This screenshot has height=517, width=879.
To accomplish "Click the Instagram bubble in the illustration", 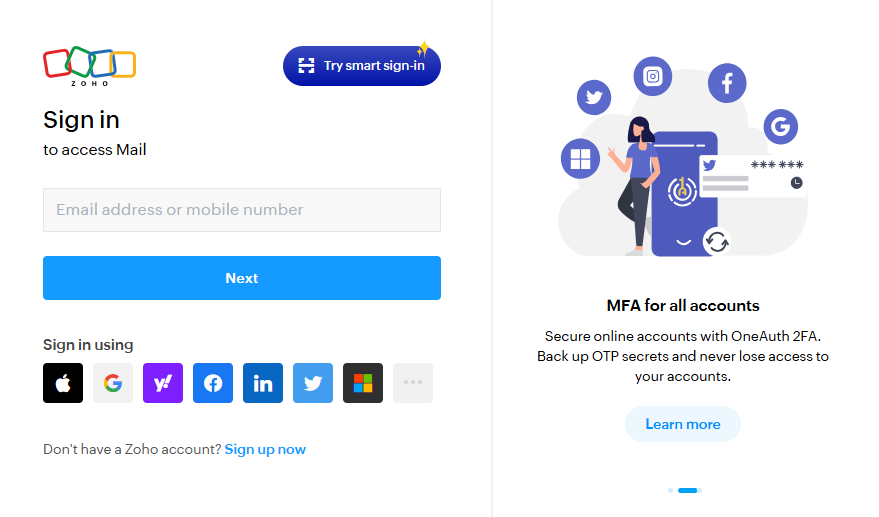I will (653, 76).
